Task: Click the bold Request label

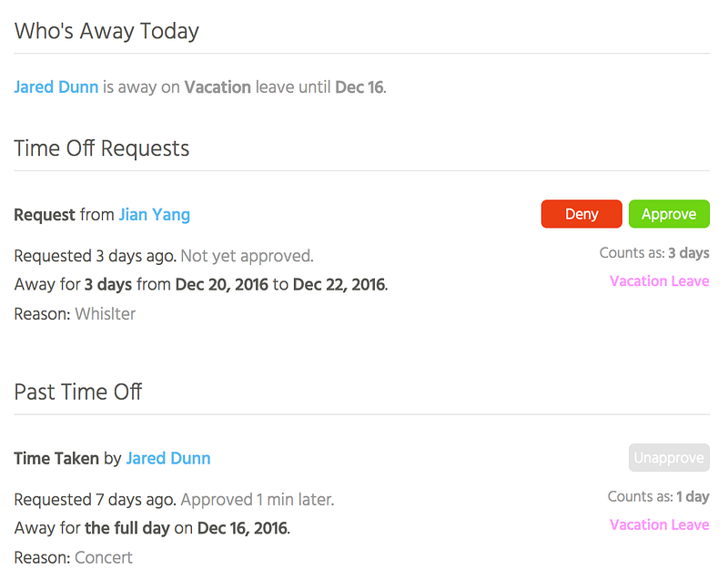Action: [x=45, y=215]
